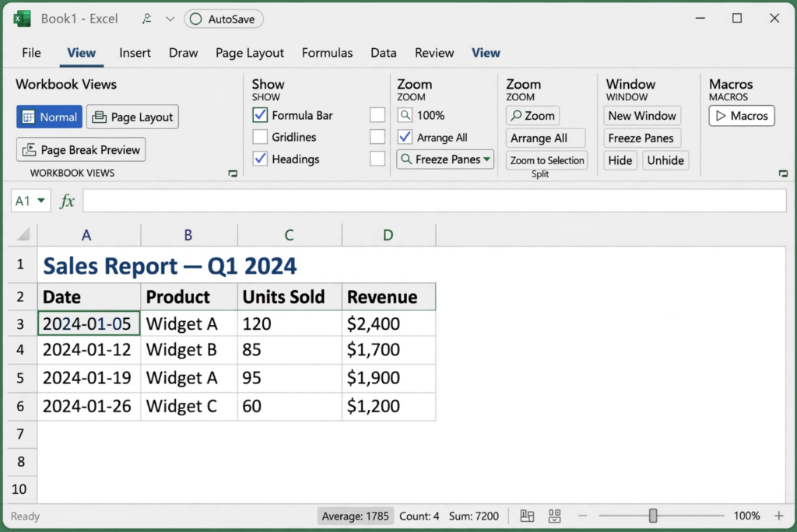Enable the Gridlines checkbox

click(x=260, y=137)
